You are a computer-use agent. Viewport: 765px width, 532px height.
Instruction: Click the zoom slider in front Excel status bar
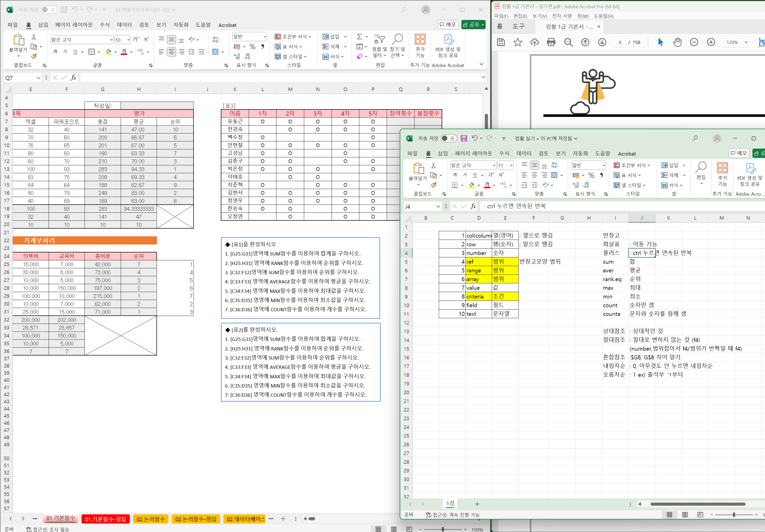click(x=734, y=515)
